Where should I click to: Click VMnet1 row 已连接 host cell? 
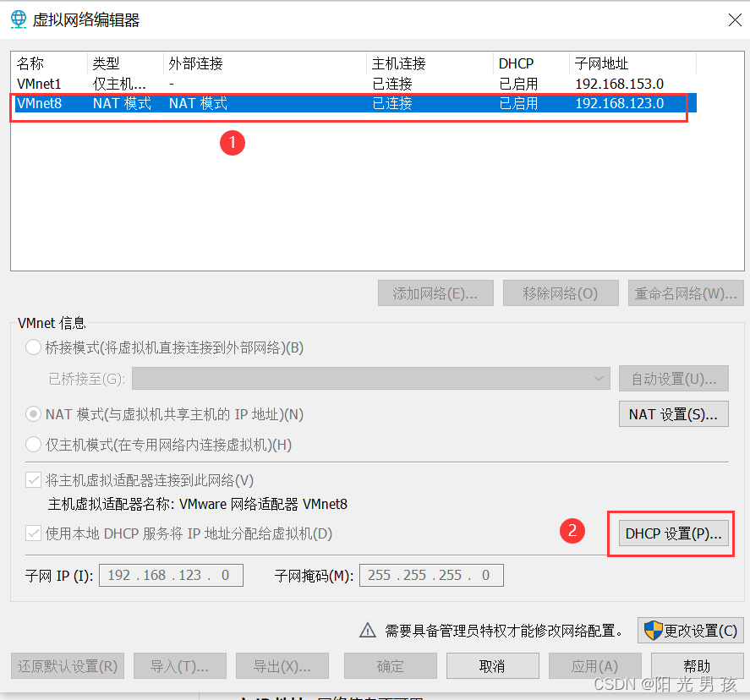[x=392, y=84]
